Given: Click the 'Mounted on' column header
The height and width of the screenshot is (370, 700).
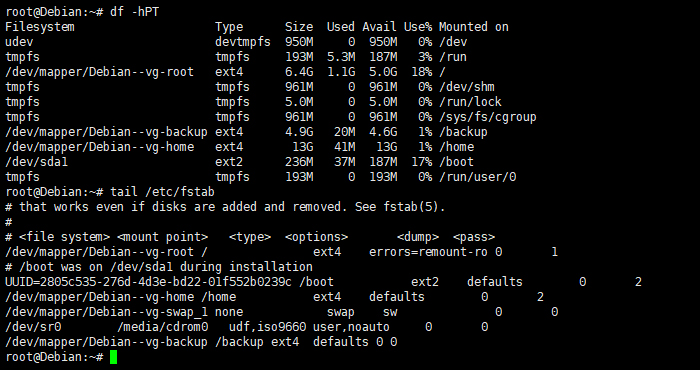Looking at the screenshot, I should [474, 27].
